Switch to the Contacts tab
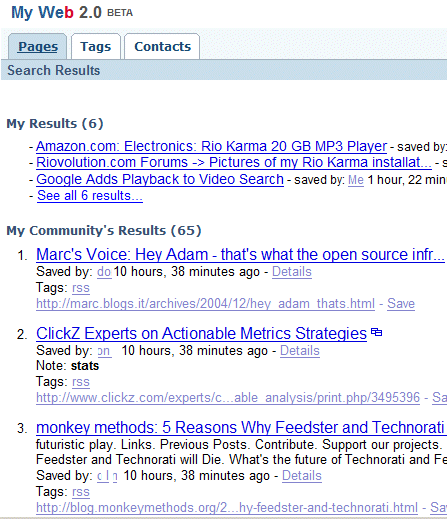 click(162, 46)
